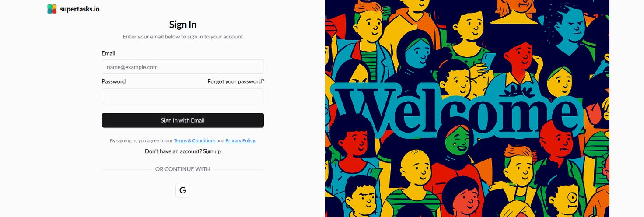Open the Terms & Conditions link

point(195,140)
